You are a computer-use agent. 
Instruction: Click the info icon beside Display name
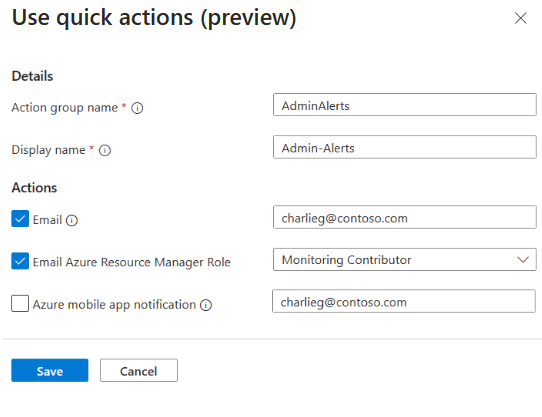coord(105,150)
